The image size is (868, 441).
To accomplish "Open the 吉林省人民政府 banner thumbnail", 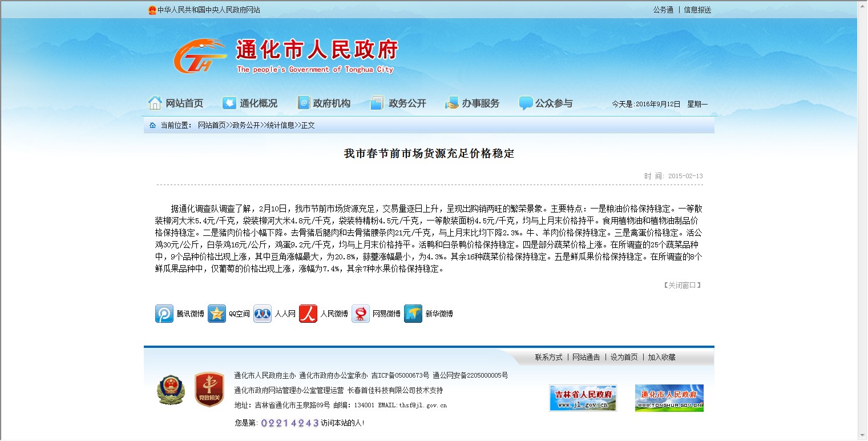I will [x=583, y=398].
